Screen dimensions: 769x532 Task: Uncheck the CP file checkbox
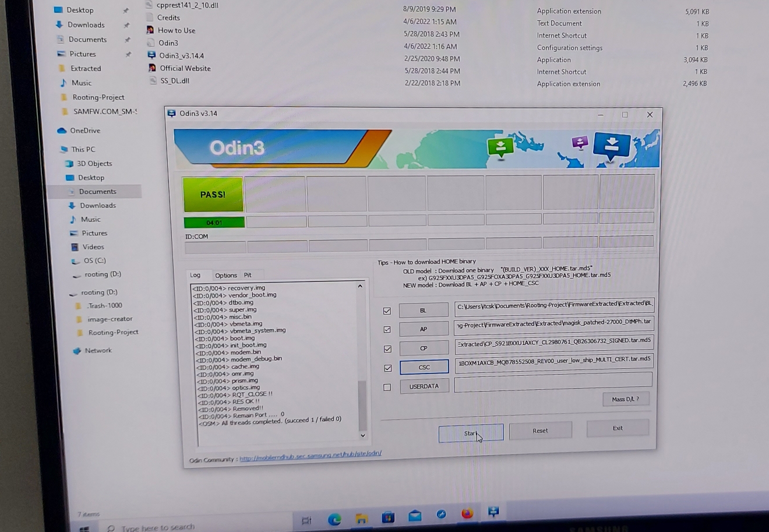pyautogui.click(x=387, y=349)
